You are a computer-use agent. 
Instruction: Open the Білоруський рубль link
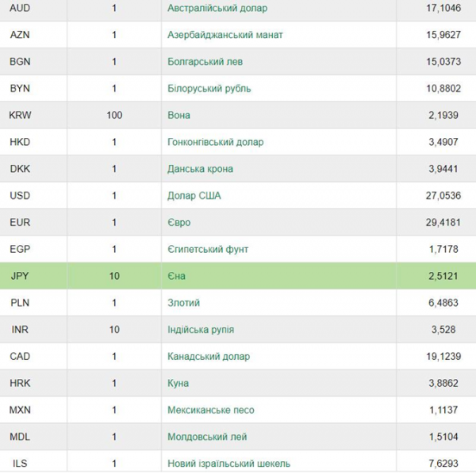coord(209,89)
